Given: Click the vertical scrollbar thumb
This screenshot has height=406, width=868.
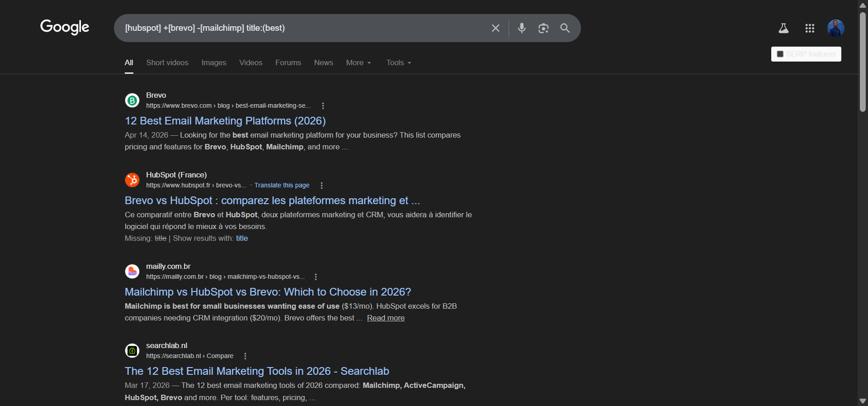Looking at the screenshot, I should (x=863, y=61).
